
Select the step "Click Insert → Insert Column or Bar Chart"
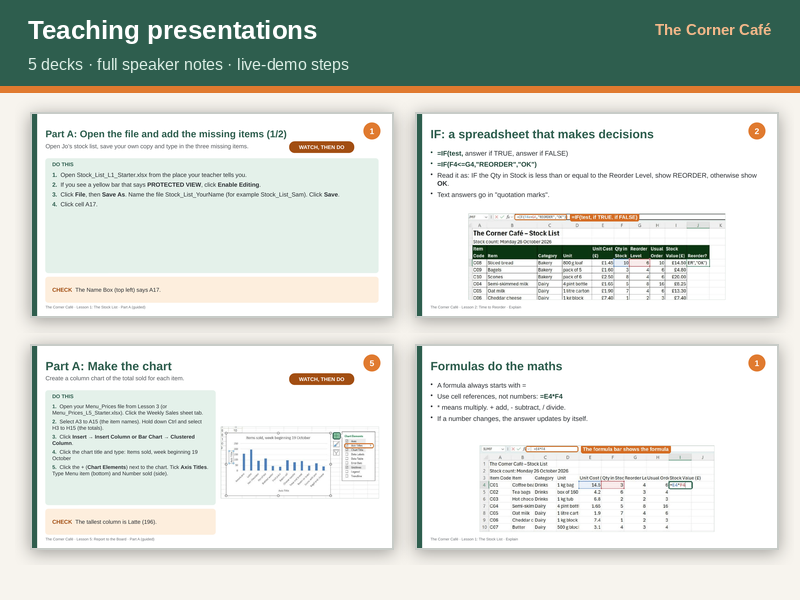tap(124, 440)
